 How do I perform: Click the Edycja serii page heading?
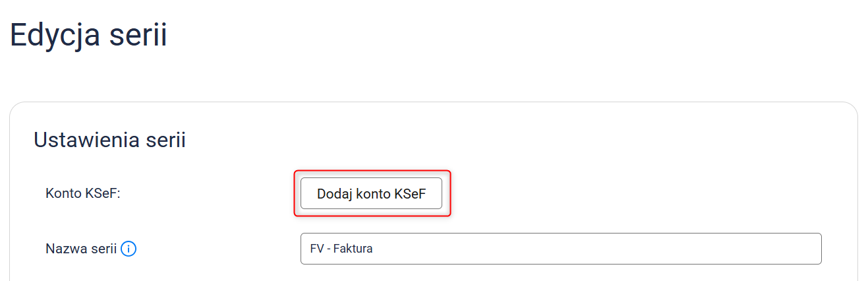89,34
